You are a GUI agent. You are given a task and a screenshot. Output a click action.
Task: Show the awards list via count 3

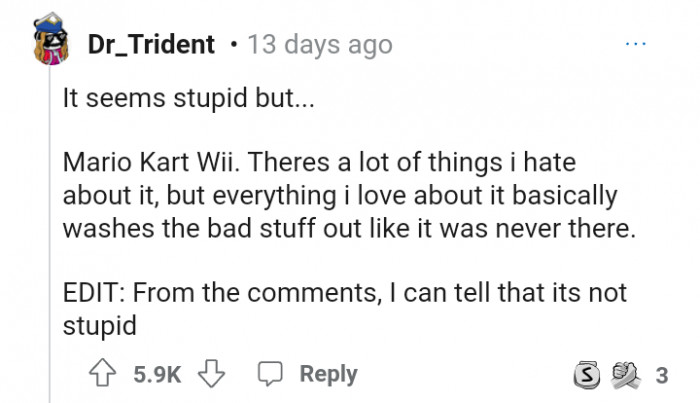click(x=662, y=375)
